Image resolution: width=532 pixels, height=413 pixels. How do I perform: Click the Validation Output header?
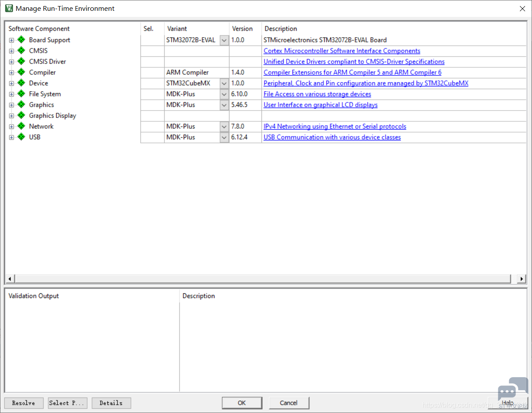pyautogui.click(x=34, y=296)
